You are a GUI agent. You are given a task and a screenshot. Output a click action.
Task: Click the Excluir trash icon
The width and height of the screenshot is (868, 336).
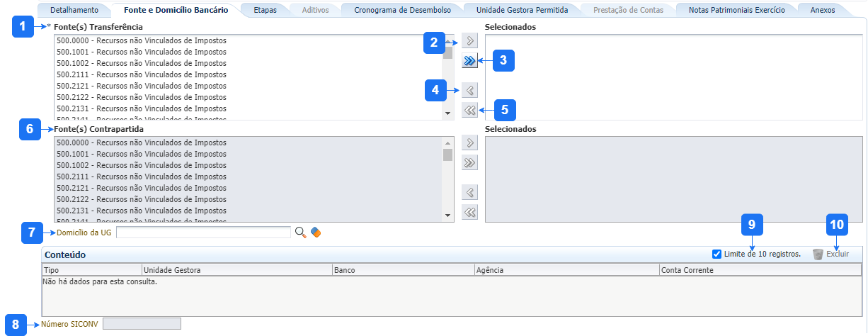click(x=818, y=254)
